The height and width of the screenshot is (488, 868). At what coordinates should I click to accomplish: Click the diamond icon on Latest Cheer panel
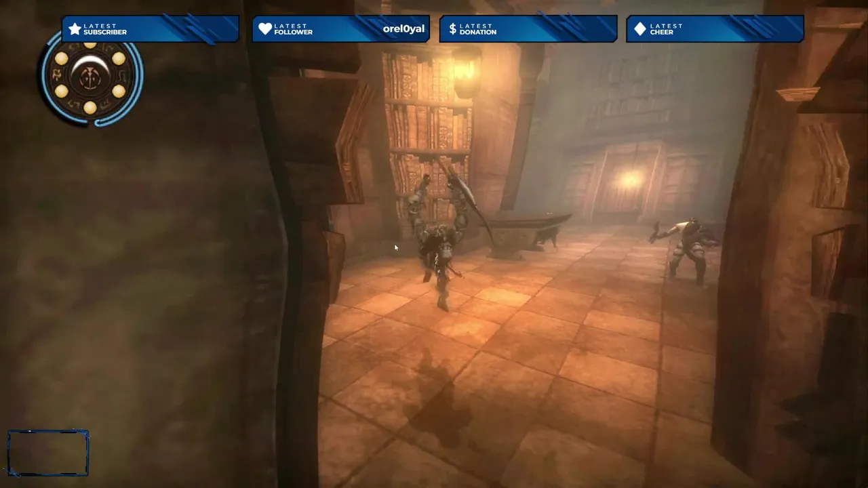point(640,29)
